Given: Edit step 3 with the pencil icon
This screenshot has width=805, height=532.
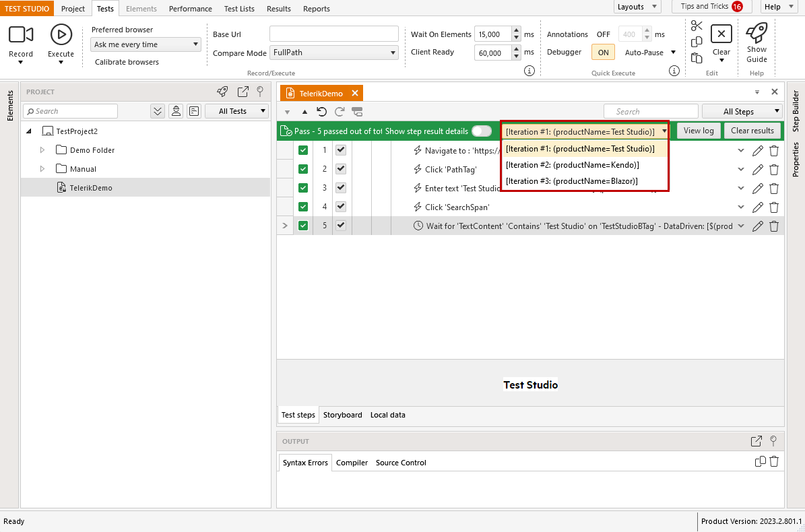Looking at the screenshot, I should [x=757, y=189].
